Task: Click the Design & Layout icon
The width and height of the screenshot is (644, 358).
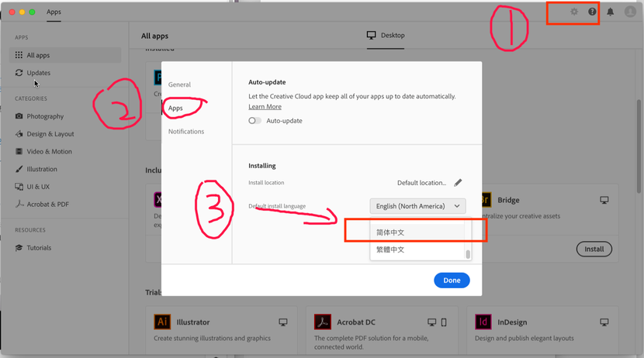Action: 19,134
